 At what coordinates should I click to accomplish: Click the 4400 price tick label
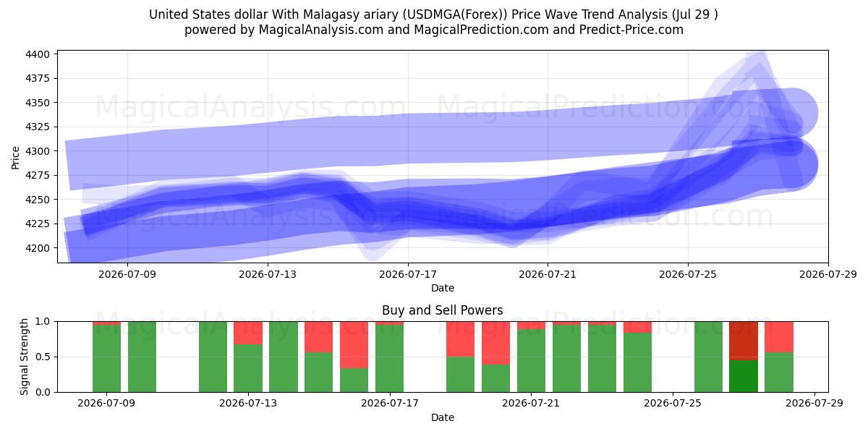point(38,54)
